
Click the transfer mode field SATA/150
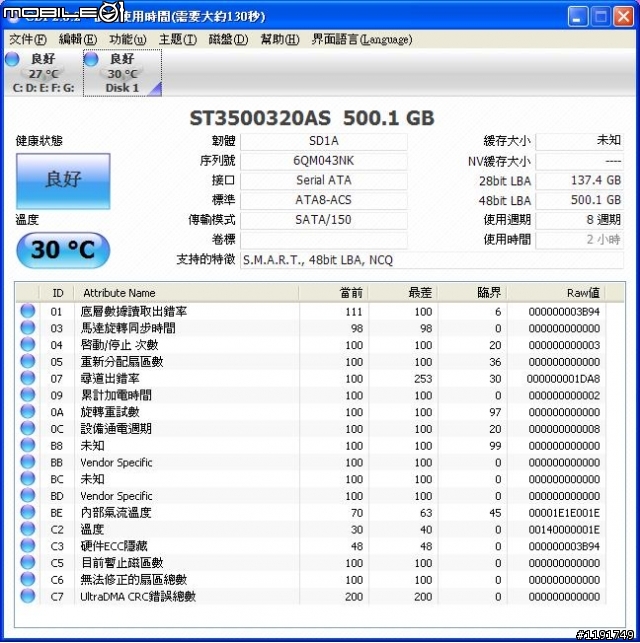tap(324, 220)
